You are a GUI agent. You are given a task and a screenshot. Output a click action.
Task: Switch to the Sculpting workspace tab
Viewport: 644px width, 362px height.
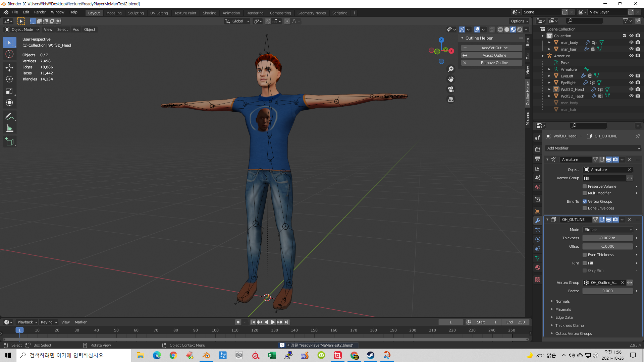pos(136,13)
